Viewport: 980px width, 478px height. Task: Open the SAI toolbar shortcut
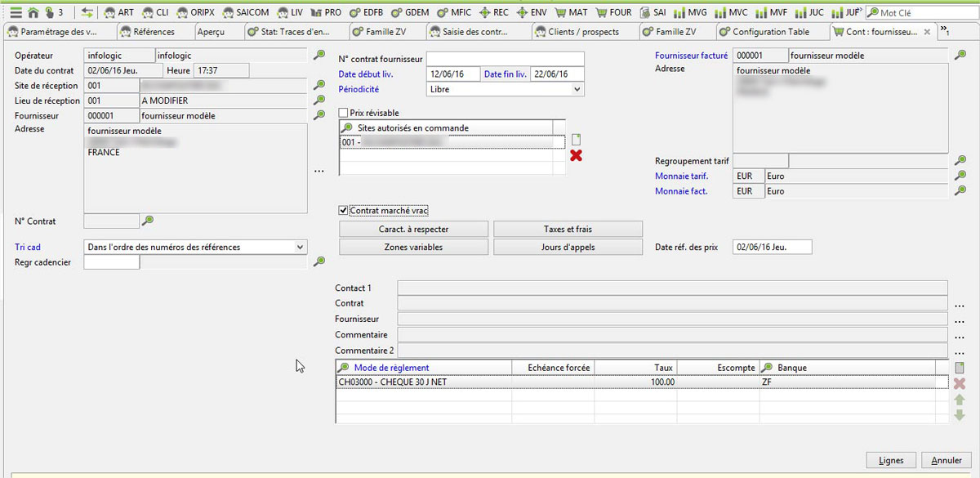coord(653,12)
